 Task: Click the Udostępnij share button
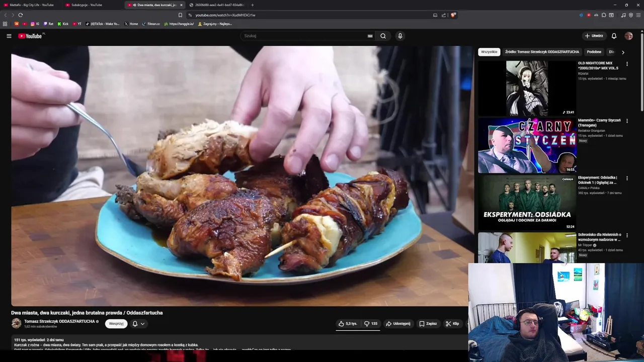pos(398,324)
